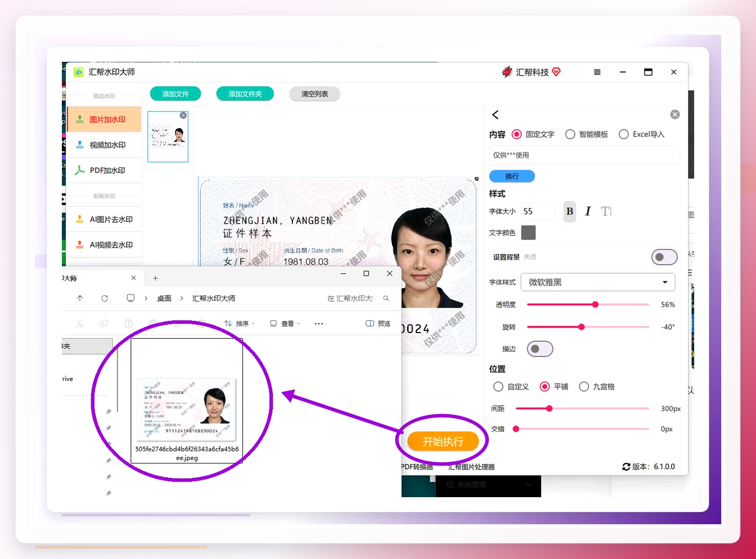Select the 自定义 position radio button
Image resolution: width=756 pixels, height=559 pixels.
[498, 387]
